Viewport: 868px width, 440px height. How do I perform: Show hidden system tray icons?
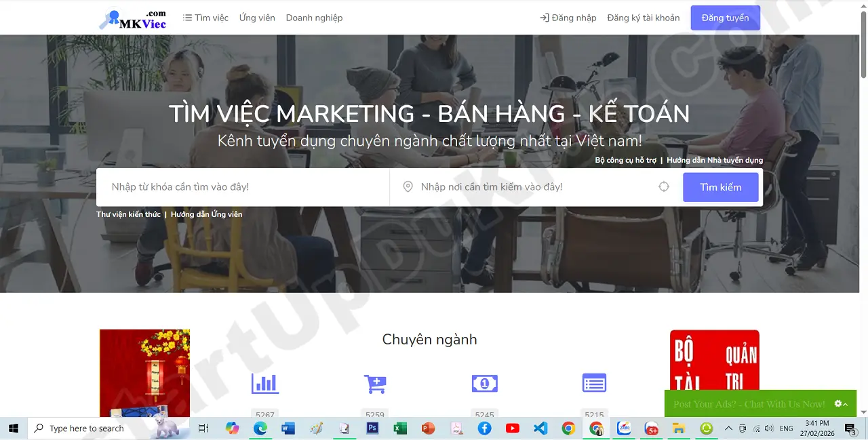pyautogui.click(x=728, y=428)
